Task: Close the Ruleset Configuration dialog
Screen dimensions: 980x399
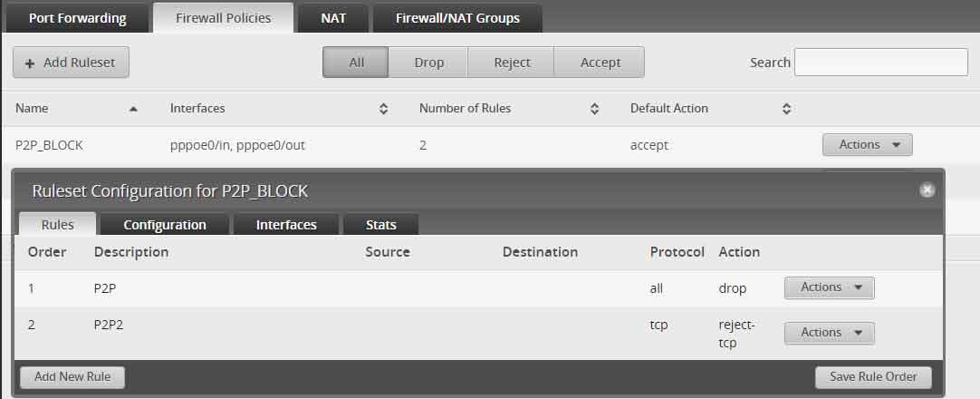Action: click(927, 190)
